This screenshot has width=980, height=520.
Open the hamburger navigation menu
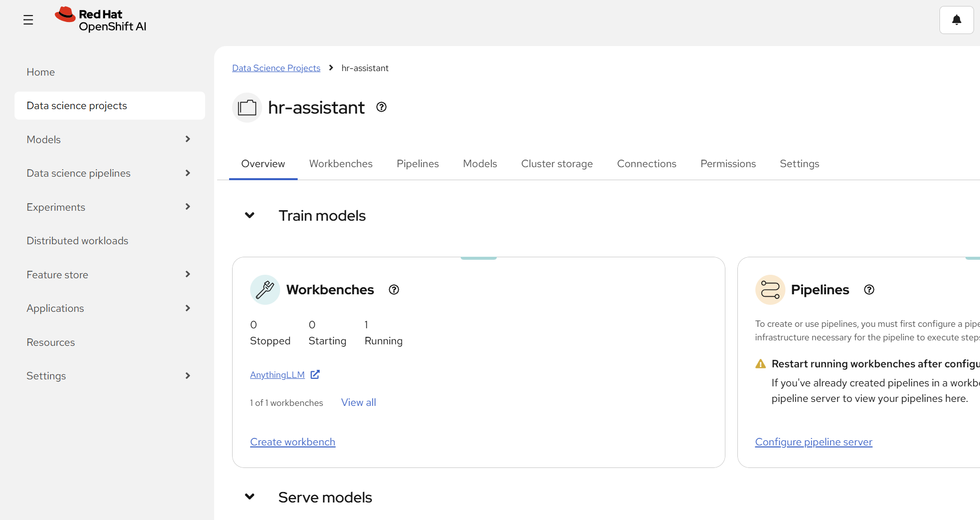[28, 20]
